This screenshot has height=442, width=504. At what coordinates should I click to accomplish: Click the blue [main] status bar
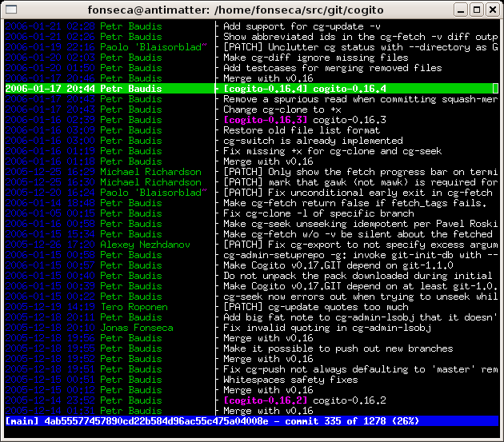coord(251,421)
